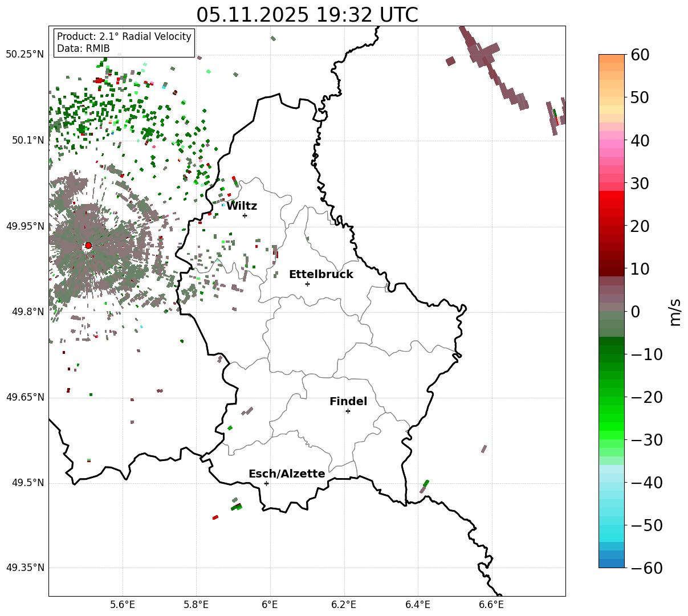The height and width of the screenshot is (616, 688).
Task: Click the 50 tick label on colorbar
Action: [640, 97]
